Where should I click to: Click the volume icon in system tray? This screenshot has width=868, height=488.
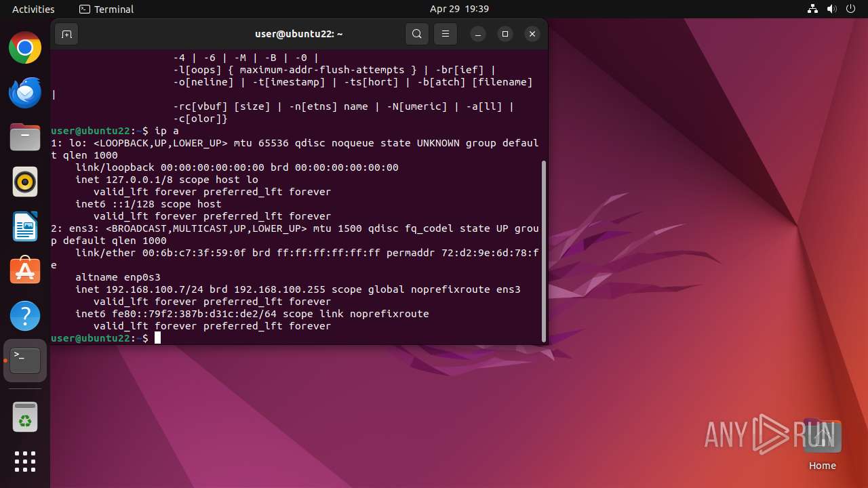tap(831, 9)
